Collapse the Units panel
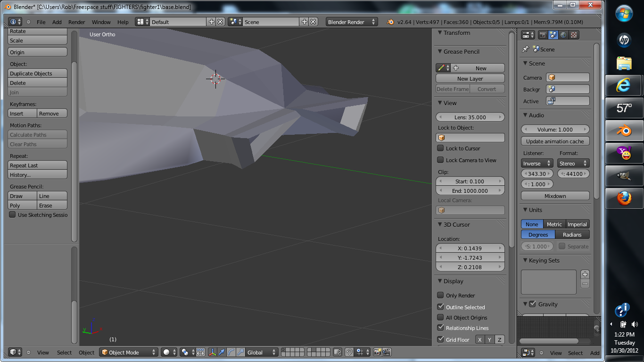 click(525, 210)
